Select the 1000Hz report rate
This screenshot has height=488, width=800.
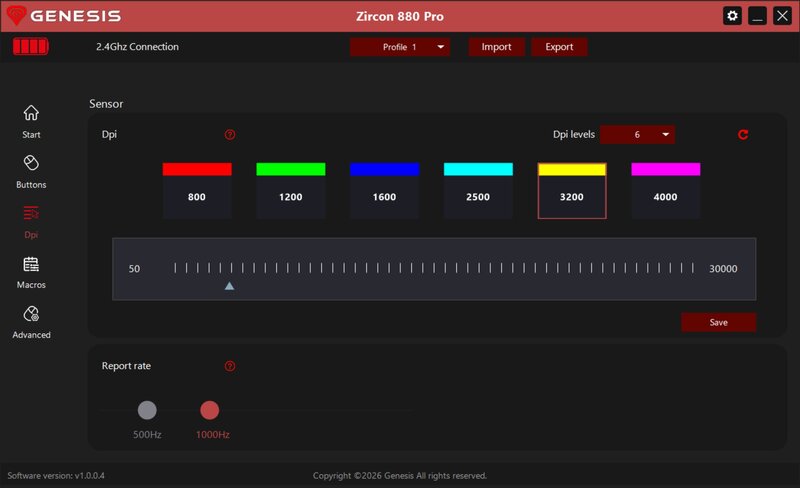point(210,410)
